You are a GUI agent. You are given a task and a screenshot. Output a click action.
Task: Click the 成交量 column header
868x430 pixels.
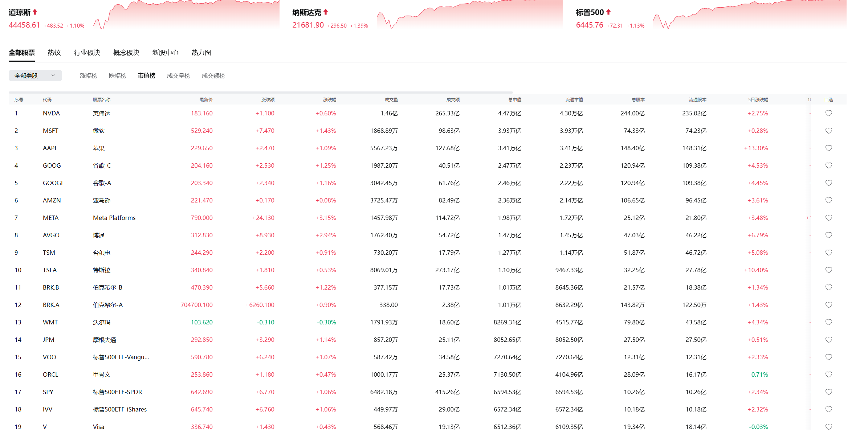pos(391,99)
